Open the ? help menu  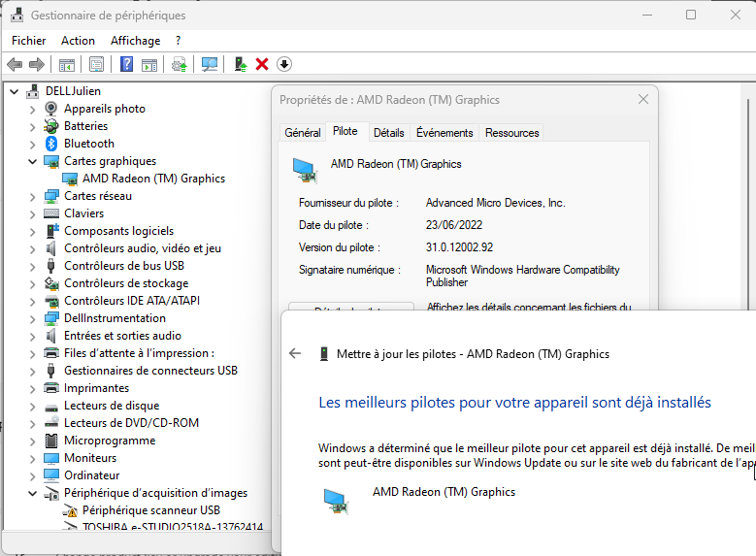pos(178,41)
